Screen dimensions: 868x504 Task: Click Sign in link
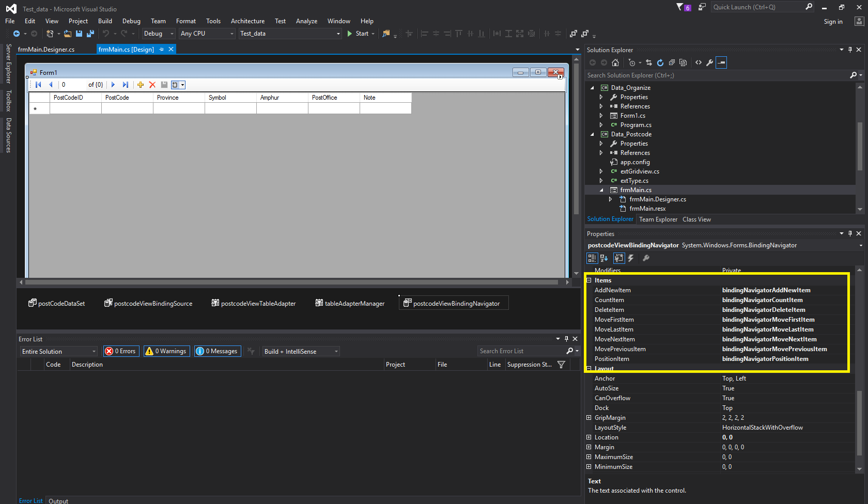click(x=833, y=22)
